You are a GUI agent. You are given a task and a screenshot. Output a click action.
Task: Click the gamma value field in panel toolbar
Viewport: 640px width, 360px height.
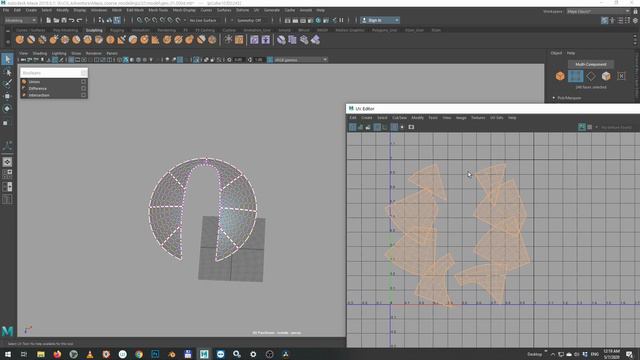pyautogui.click(x=259, y=60)
